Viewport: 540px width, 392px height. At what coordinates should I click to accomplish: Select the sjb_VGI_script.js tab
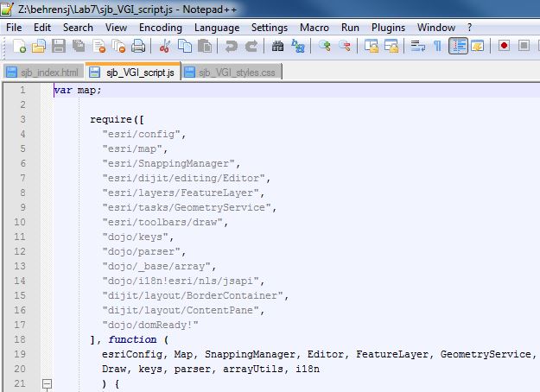(133, 72)
